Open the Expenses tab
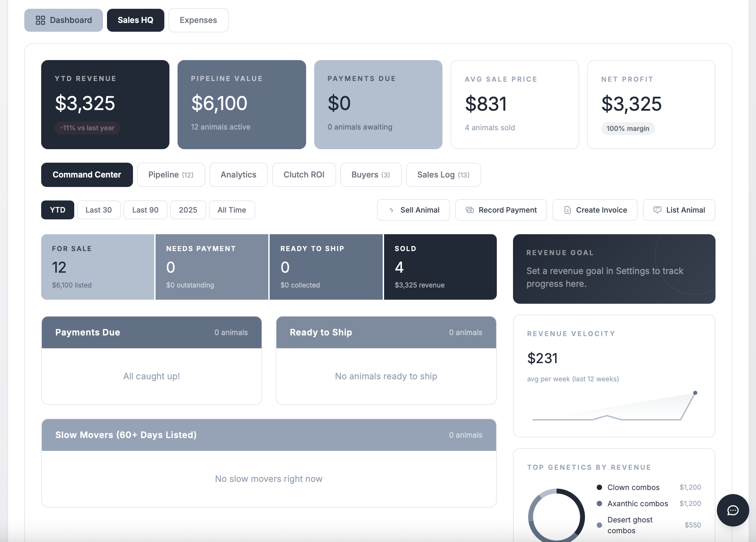The width and height of the screenshot is (756, 542). tap(198, 20)
